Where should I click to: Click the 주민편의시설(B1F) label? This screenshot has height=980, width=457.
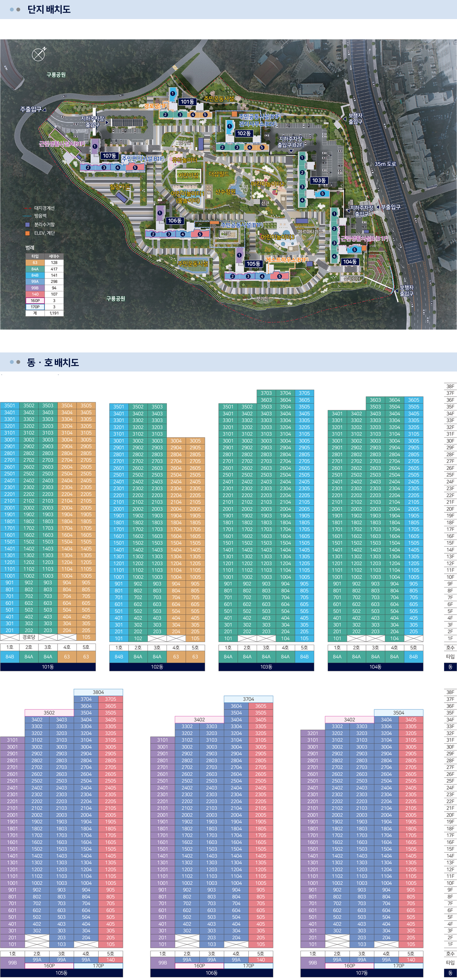coord(142,158)
